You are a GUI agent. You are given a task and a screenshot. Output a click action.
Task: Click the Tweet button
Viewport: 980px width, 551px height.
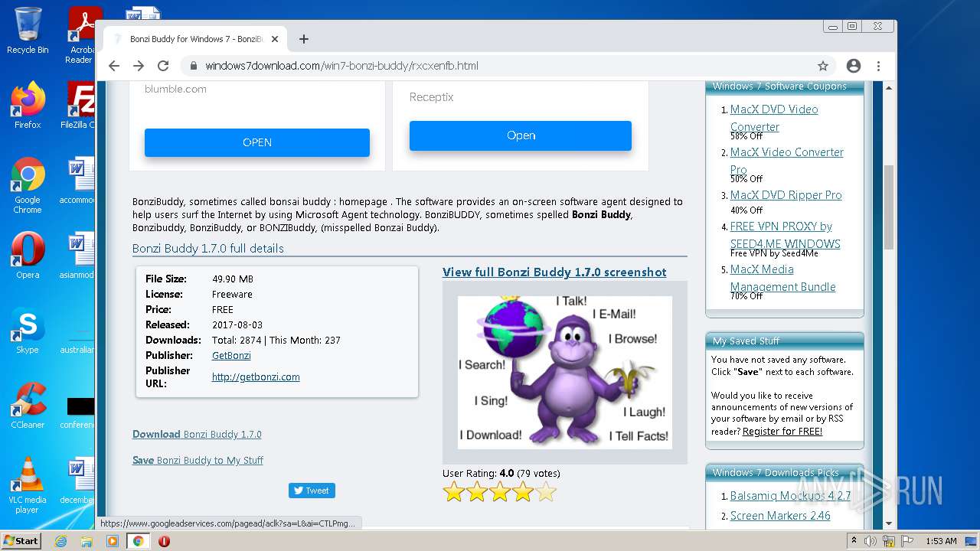coord(312,491)
